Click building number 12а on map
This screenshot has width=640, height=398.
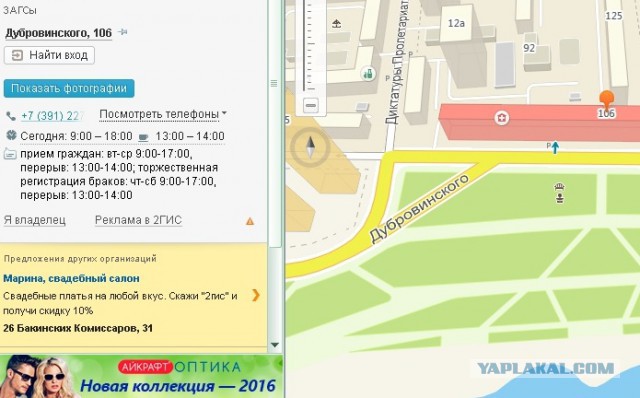point(456,23)
